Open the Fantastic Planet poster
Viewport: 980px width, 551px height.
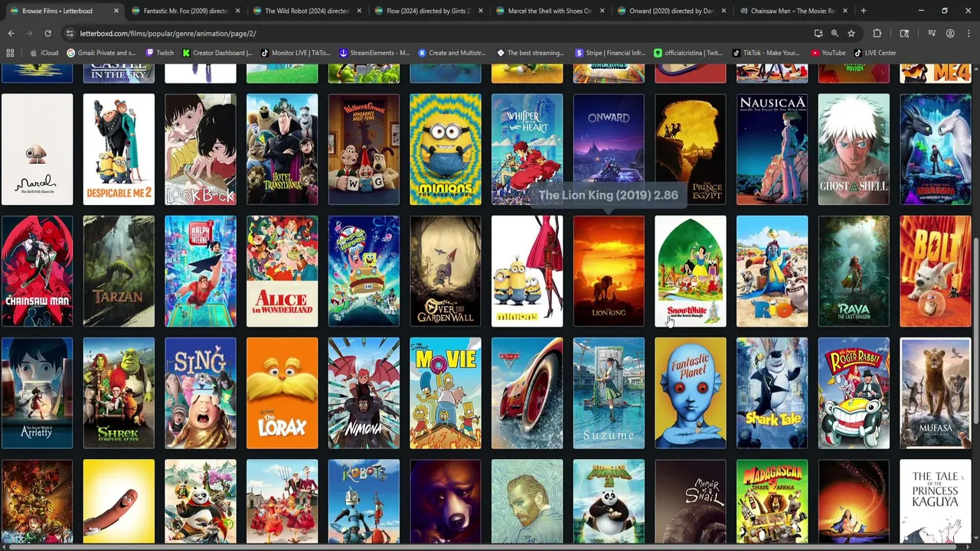click(691, 393)
